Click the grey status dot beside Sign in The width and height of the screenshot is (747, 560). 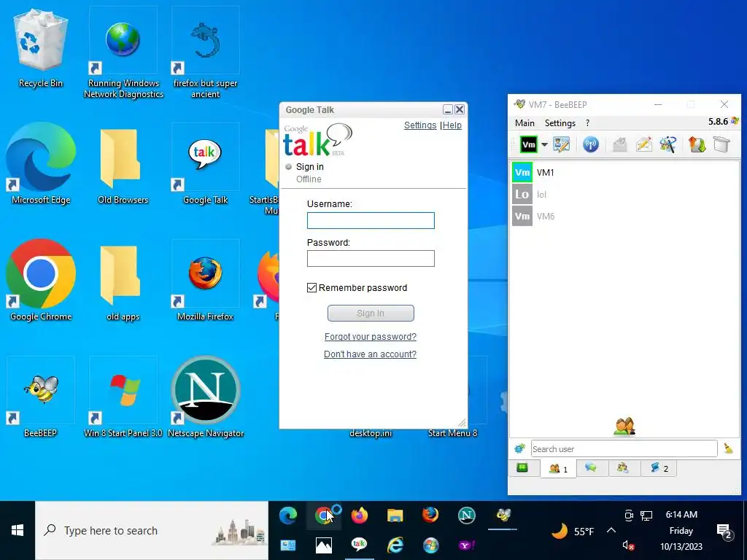point(288,167)
